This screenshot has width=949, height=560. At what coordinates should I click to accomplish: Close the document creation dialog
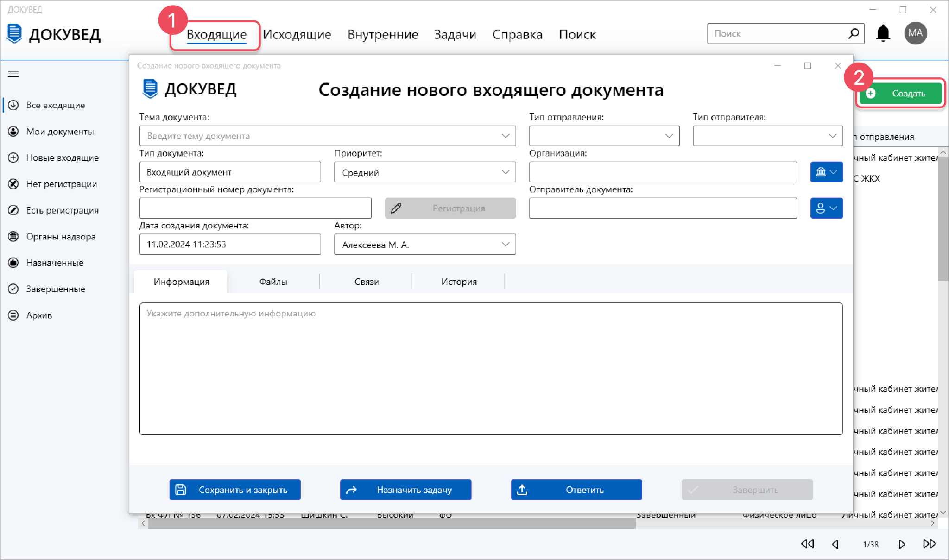(x=838, y=66)
